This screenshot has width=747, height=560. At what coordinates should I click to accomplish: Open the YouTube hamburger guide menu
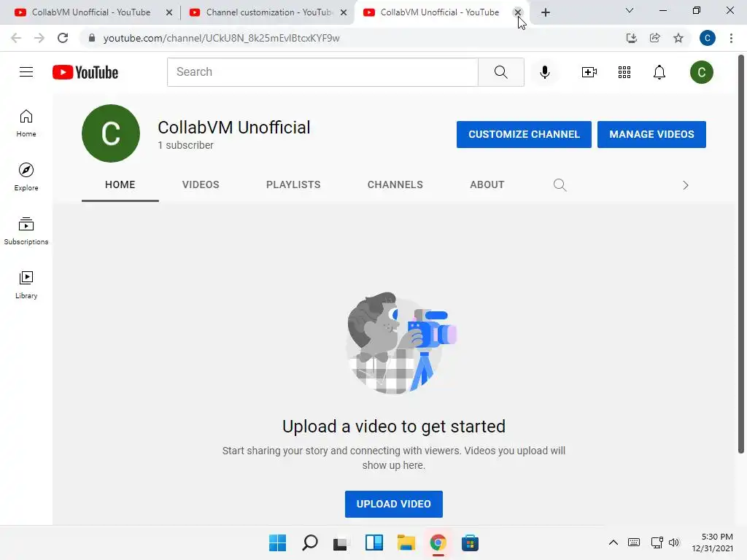tap(26, 72)
